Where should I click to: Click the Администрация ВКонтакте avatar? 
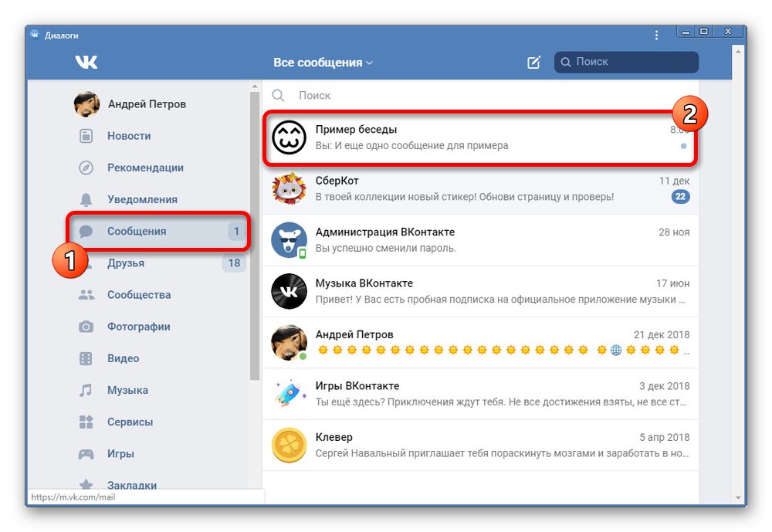pos(289,240)
